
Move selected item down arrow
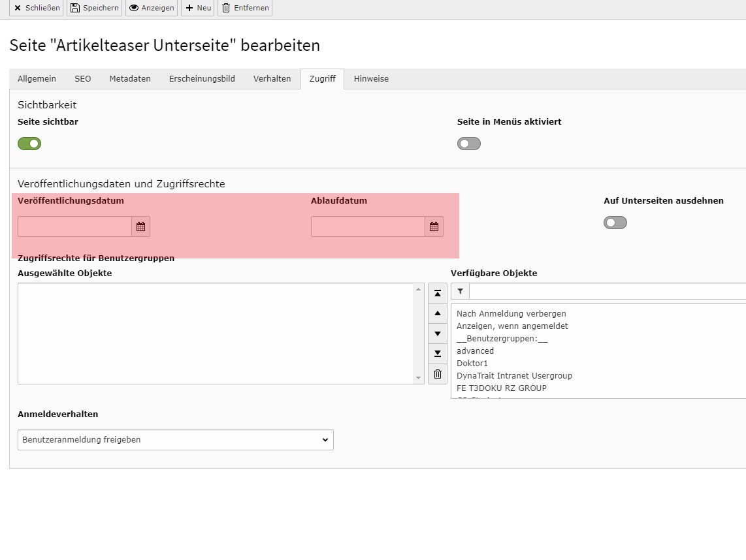click(x=438, y=334)
